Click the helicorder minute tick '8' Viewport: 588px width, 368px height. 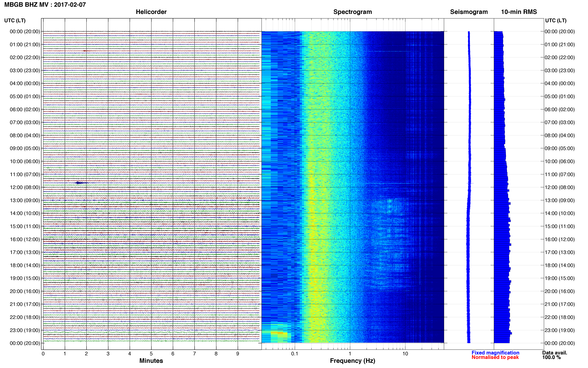(x=216, y=354)
